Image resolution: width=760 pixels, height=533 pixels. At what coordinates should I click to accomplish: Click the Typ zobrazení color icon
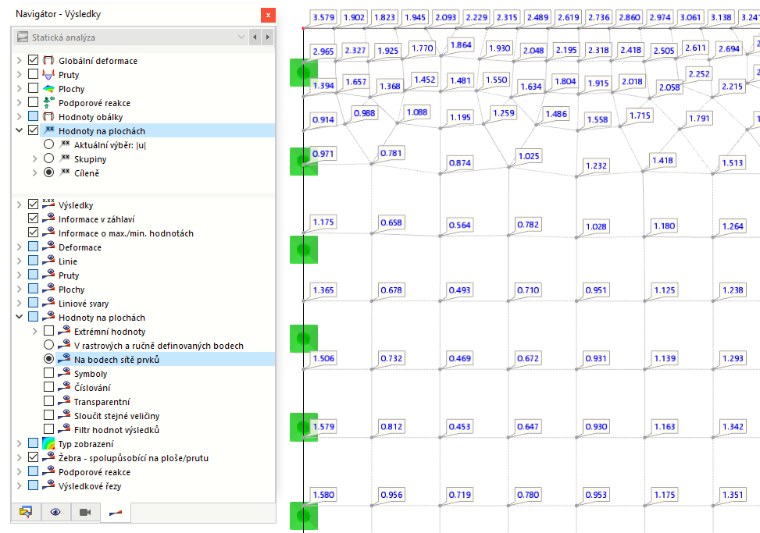pyautogui.click(x=48, y=443)
